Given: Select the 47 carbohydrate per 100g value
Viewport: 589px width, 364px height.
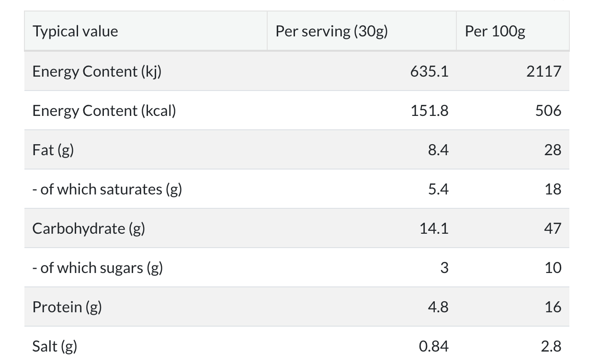Looking at the screenshot, I should pyautogui.click(x=552, y=228).
